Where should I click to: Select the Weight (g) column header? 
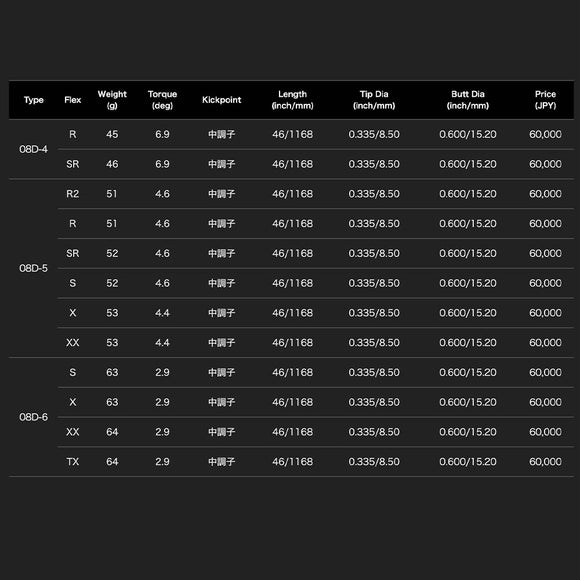click(112, 100)
